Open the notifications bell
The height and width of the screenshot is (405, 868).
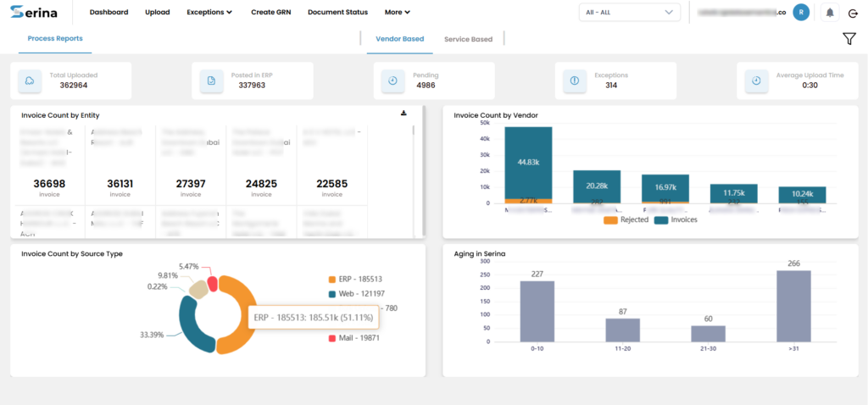coord(829,12)
